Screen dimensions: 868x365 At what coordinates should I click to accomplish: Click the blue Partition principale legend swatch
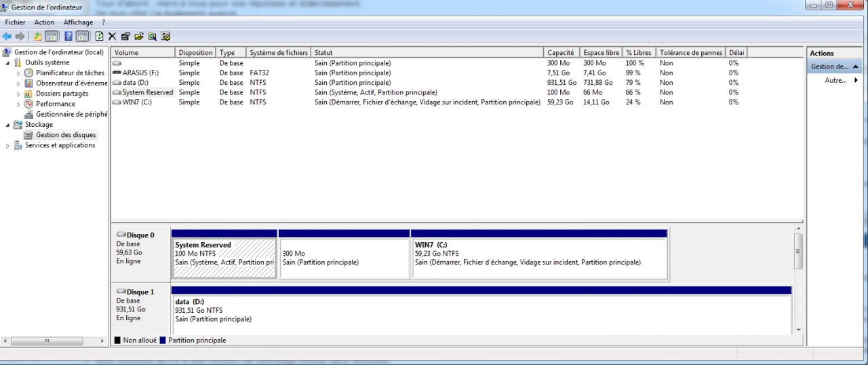[x=163, y=341]
